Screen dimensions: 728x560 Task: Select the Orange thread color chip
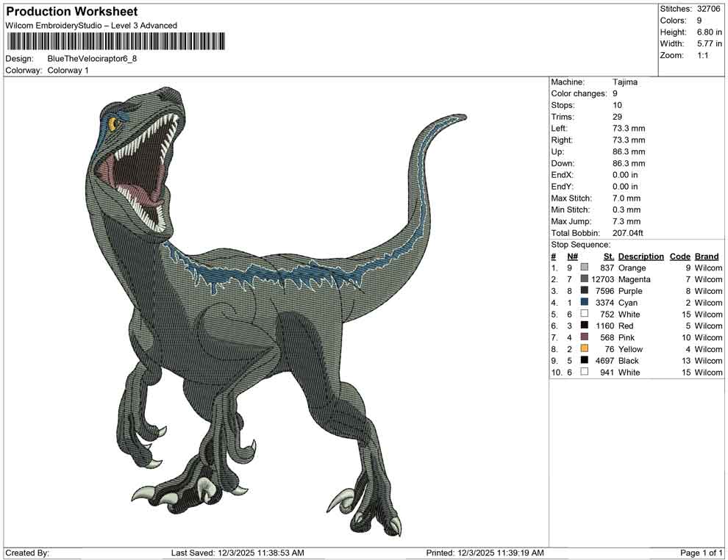tap(585, 268)
